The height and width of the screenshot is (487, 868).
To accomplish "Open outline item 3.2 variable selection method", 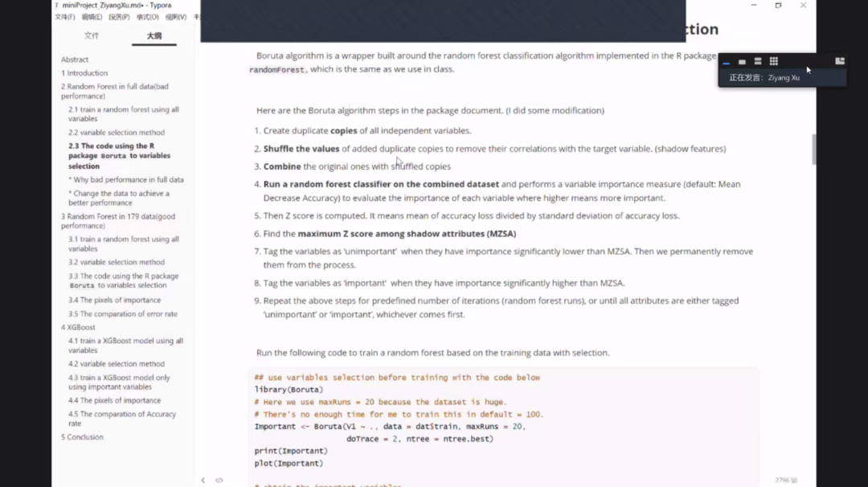I will [117, 262].
